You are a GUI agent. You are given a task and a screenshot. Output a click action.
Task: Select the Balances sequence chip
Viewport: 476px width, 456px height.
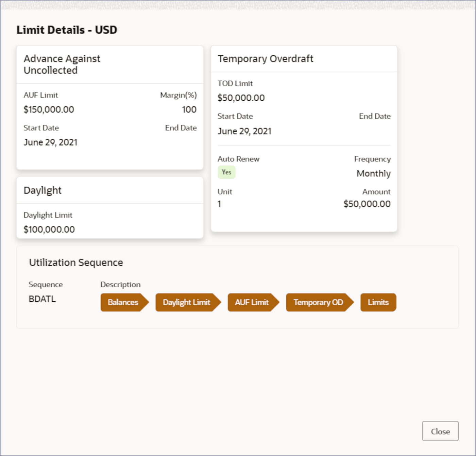(123, 302)
